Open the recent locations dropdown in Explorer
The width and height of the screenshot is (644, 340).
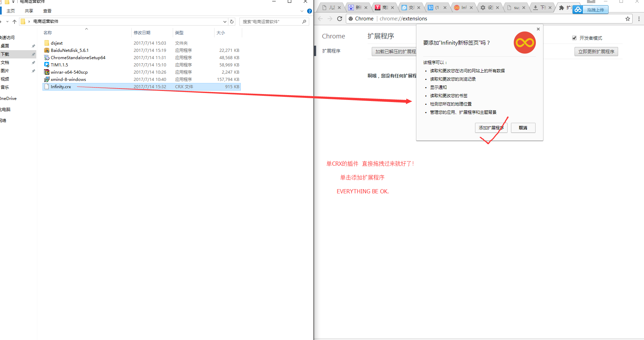[x=7, y=21]
